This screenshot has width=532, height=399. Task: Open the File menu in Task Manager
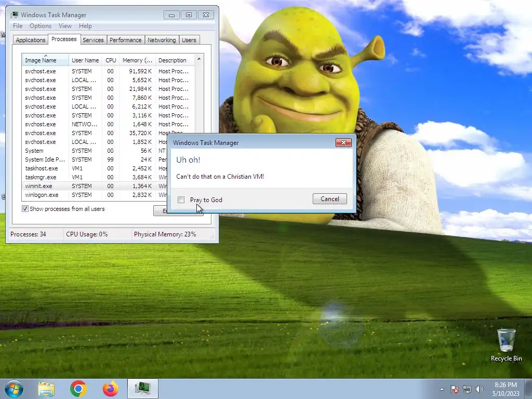[18, 26]
